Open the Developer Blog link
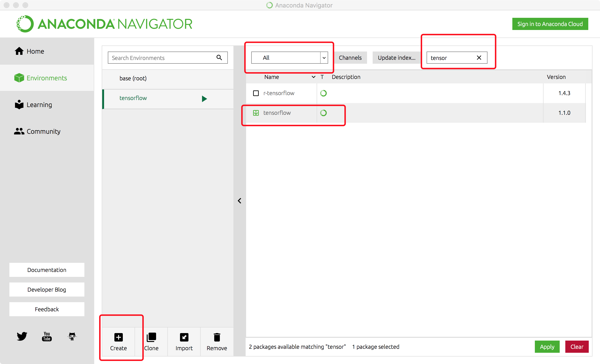600x364 pixels. 47,290
